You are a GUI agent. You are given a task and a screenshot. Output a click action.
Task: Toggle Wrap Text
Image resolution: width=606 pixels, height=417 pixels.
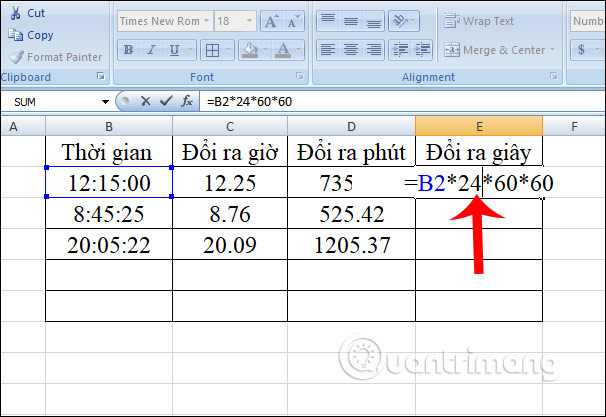[x=479, y=21]
